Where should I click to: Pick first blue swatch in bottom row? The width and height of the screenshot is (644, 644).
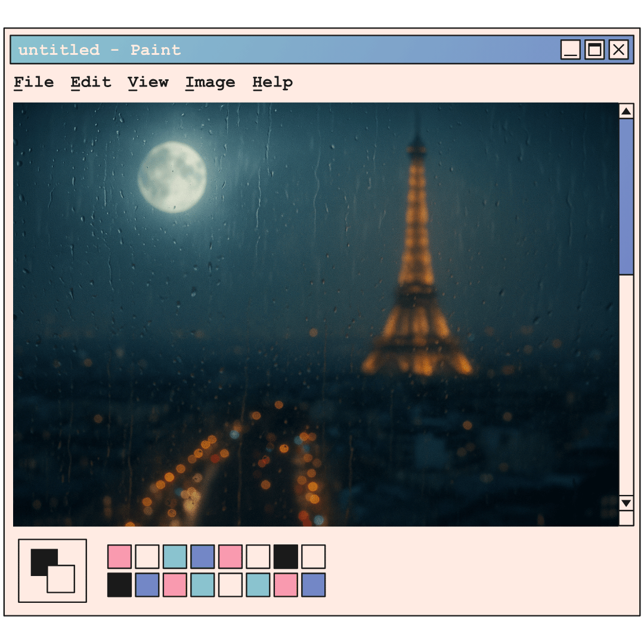tap(147, 585)
